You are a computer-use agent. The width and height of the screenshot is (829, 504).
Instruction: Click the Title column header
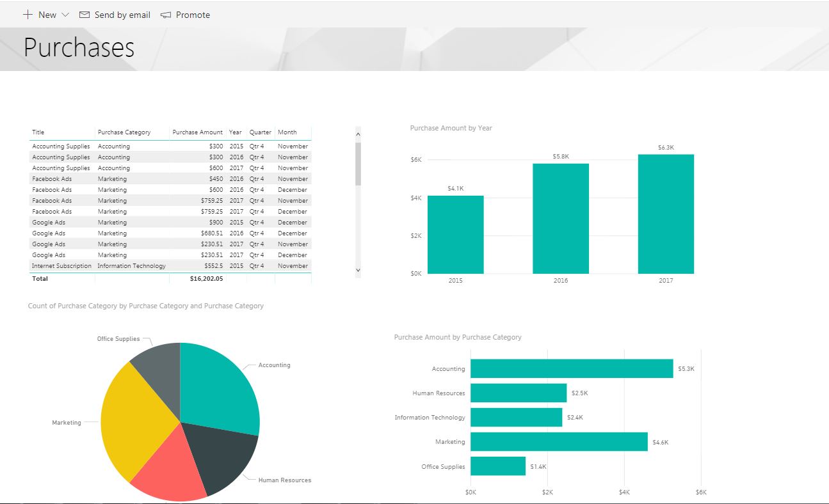38,132
